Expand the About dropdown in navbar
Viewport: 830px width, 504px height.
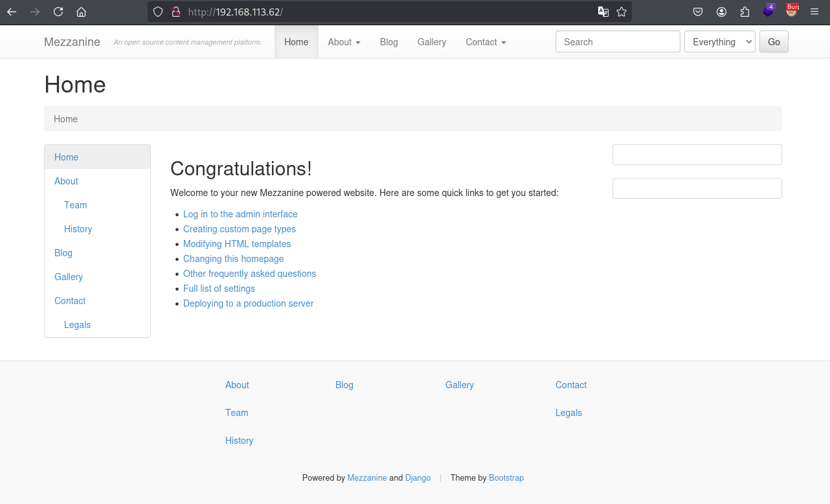344,42
